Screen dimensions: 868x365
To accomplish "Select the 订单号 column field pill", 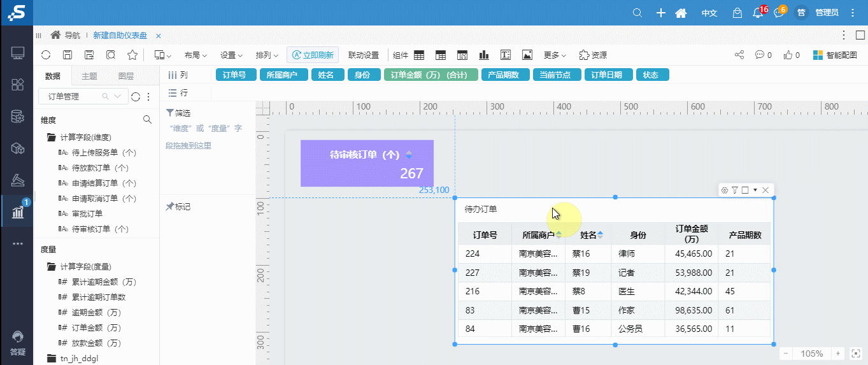I will coord(235,75).
